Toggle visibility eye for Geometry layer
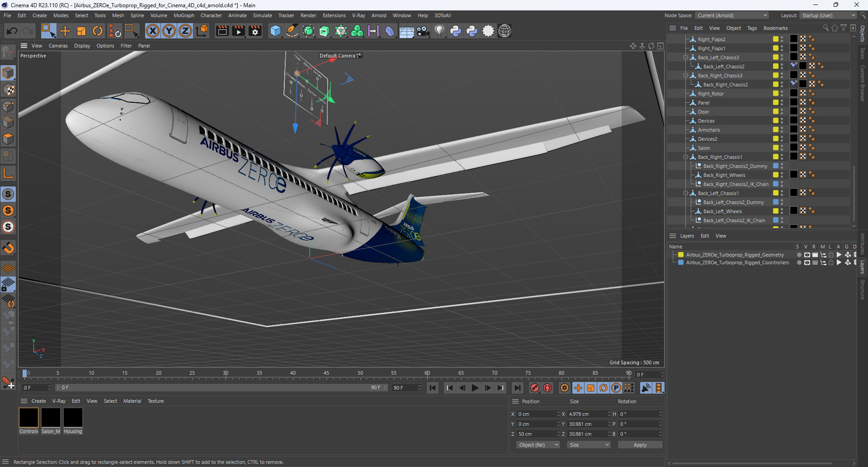Image resolution: width=868 pixels, height=467 pixels. click(x=807, y=255)
